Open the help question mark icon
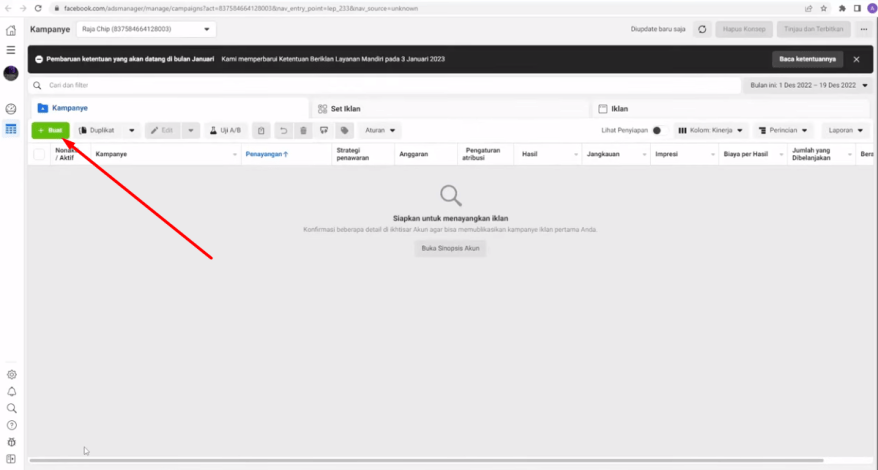This screenshot has width=878, height=470. (x=11, y=425)
